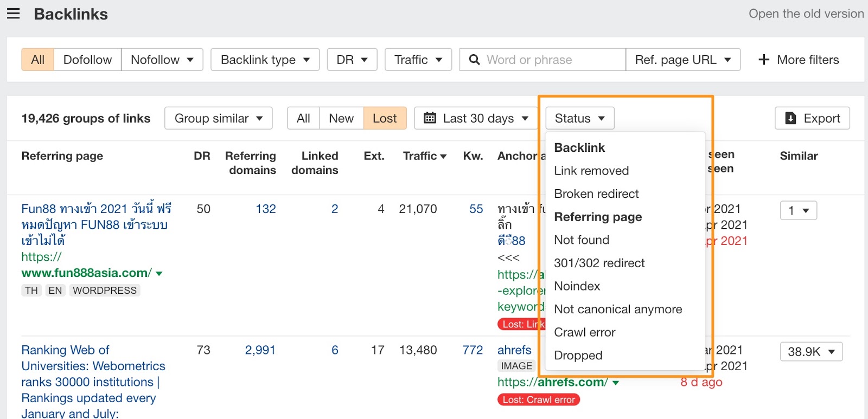Select the Dofollow filter toggle
The width and height of the screenshot is (868, 419).
pyautogui.click(x=87, y=60)
